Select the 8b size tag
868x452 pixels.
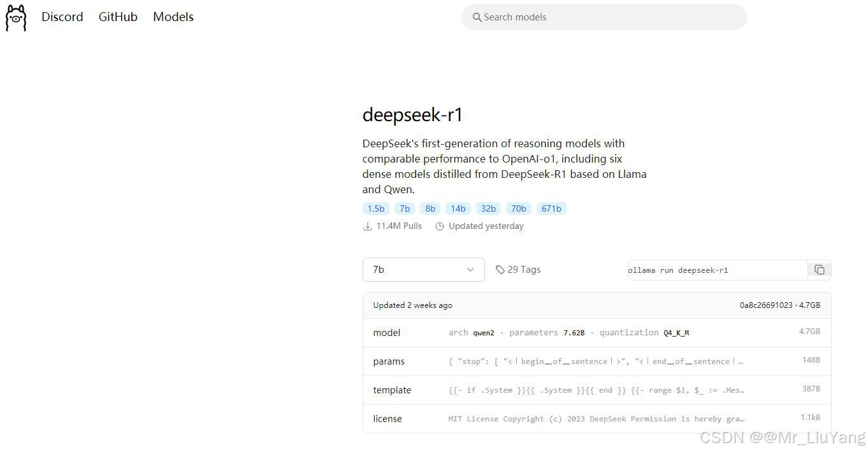pyautogui.click(x=430, y=208)
